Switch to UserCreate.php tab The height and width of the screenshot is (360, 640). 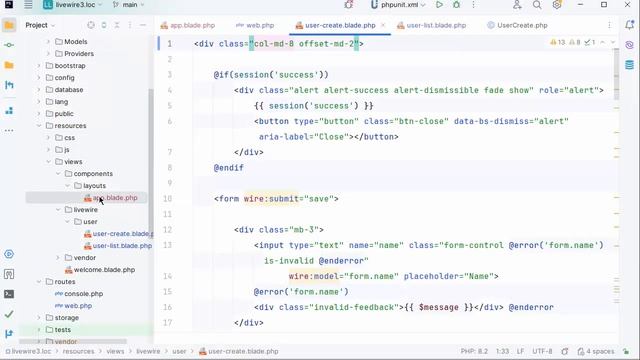pos(517,25)
